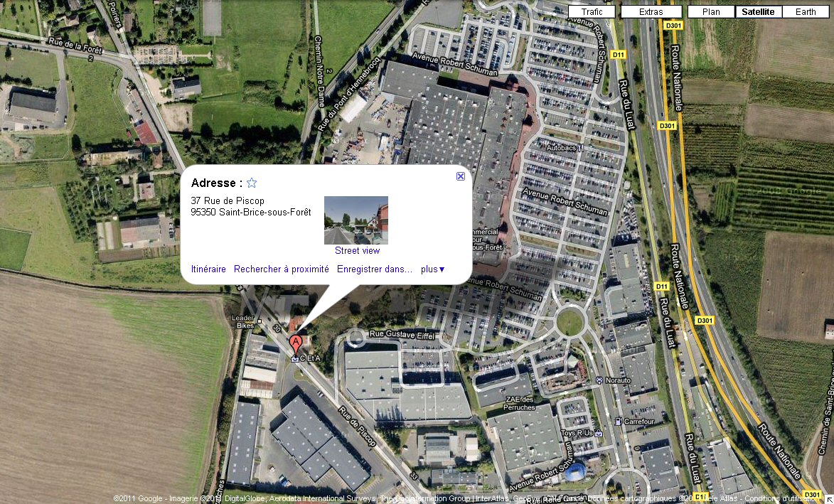834x504 pixels.
Task: Click the C Et A shop icon
Action: tap(294, 359)
